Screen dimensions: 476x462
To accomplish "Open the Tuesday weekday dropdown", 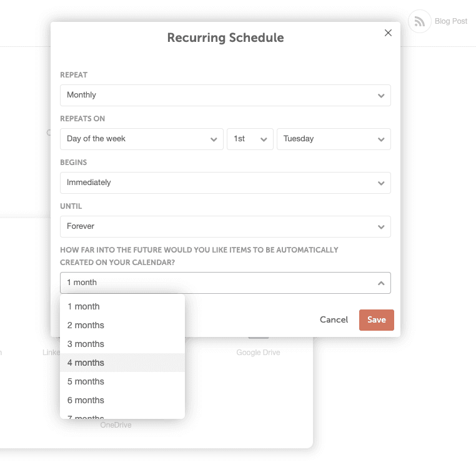I will click(x=334, y=139).
